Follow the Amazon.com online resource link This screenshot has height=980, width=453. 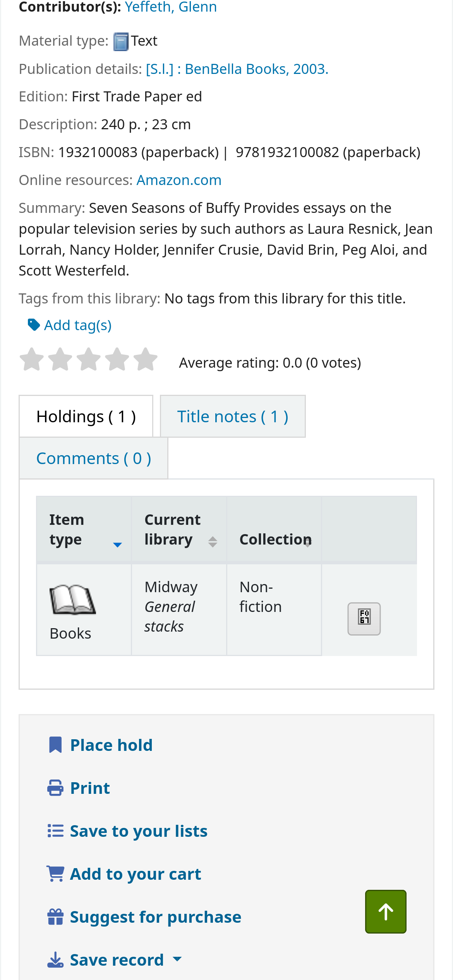pyautogui.click(x=179, y=180)
